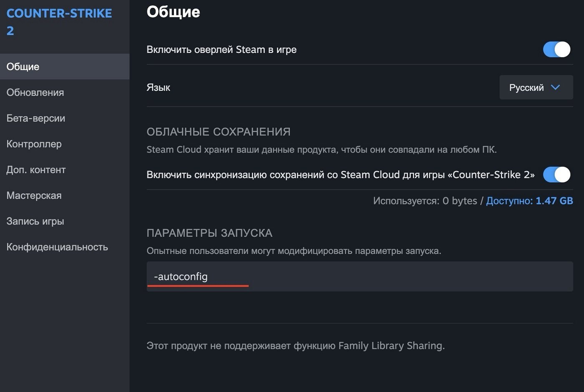Click the Family Library Sharing notice text

point(296,346)
